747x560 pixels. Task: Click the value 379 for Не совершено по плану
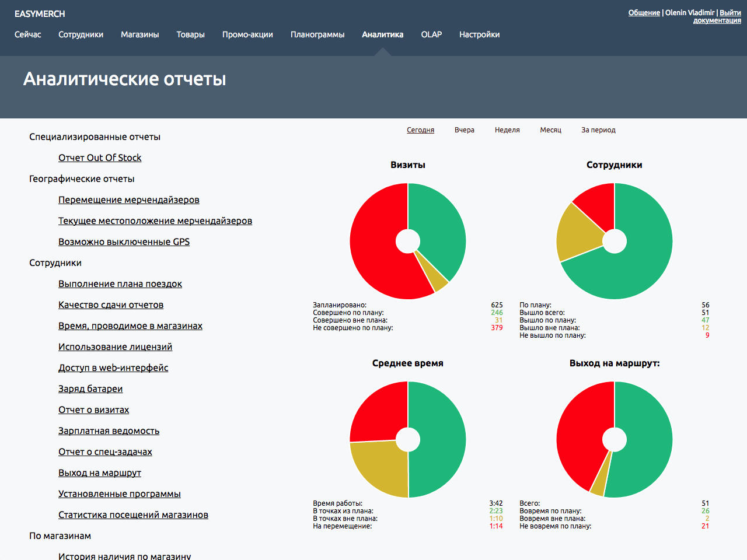click(x=497, y=328)
